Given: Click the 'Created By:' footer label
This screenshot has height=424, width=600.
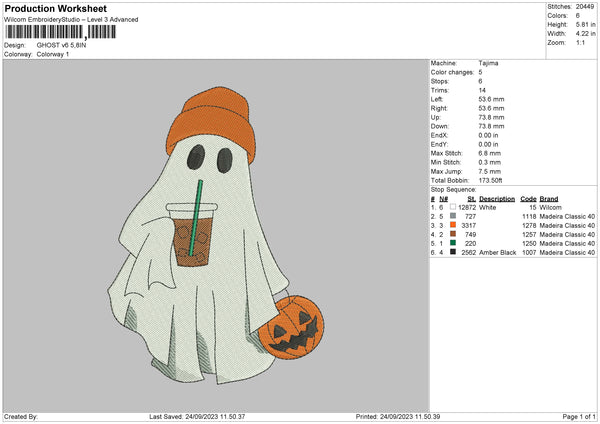Looking at the screenshot, I should point(21,417).
